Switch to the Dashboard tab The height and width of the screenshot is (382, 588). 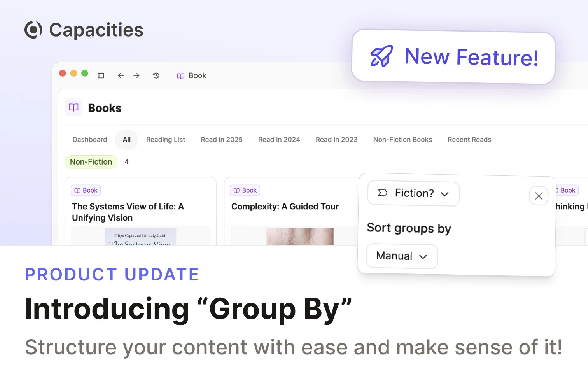(x=90, y=140)
